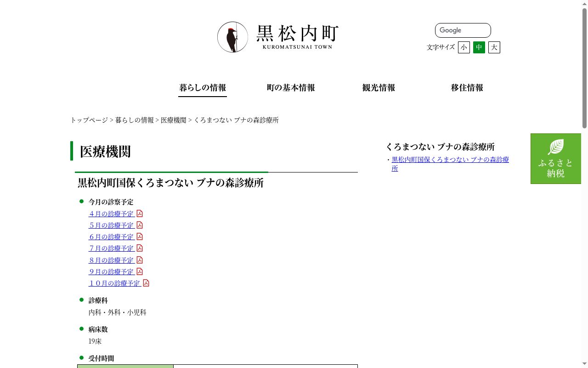Open the 8月の診療予定 link
The width and height of the screenshot is (588, 368).
pos(112,260)
